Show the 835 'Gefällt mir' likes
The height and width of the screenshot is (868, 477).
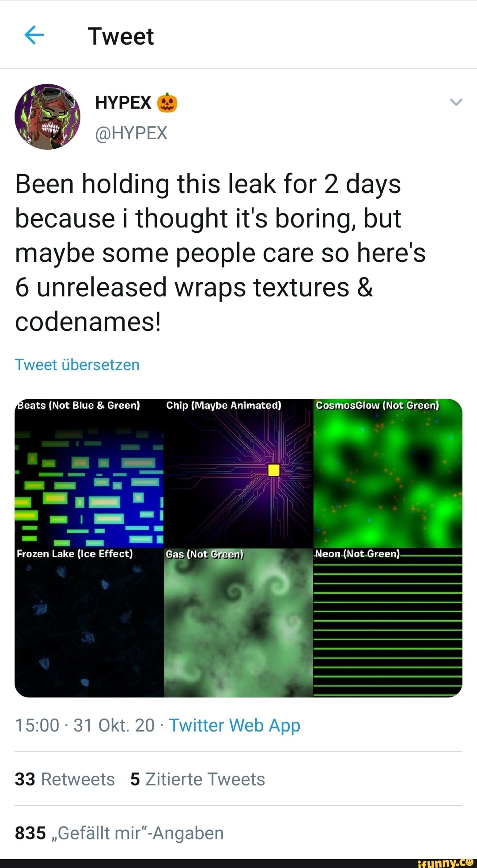[x=119, y=833]
